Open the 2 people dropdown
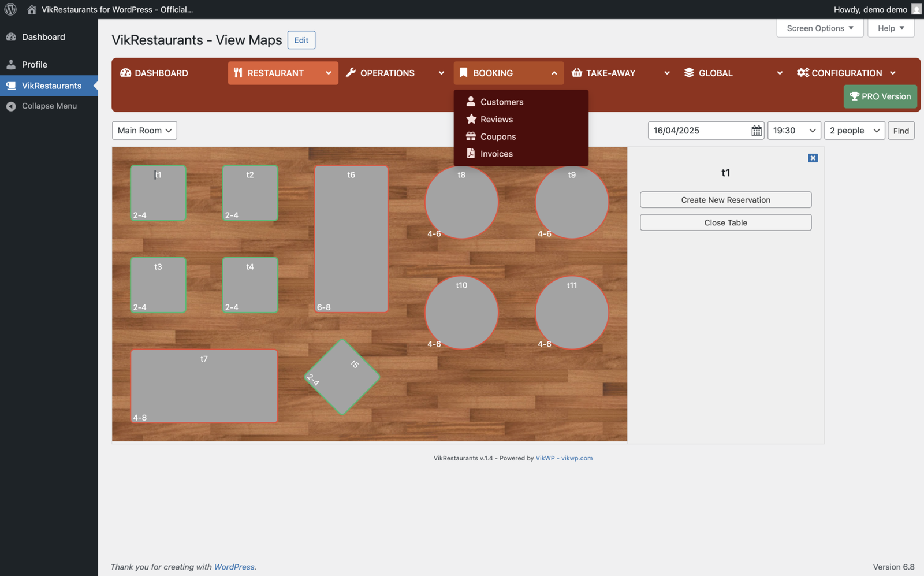924x576 pixels. point(855,131)
